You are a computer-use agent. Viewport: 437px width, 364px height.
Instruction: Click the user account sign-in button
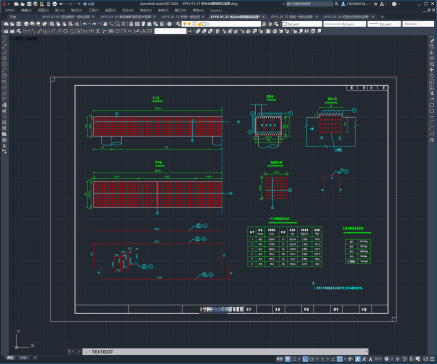[355, 4]
